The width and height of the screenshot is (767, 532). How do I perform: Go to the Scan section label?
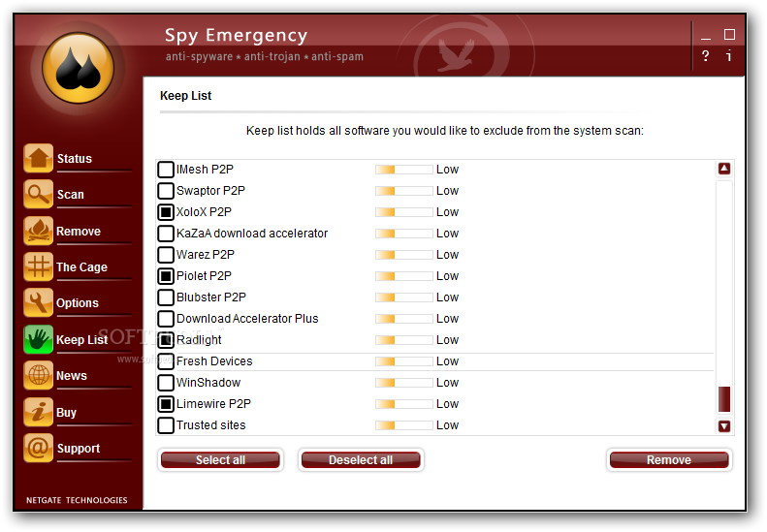71,195
